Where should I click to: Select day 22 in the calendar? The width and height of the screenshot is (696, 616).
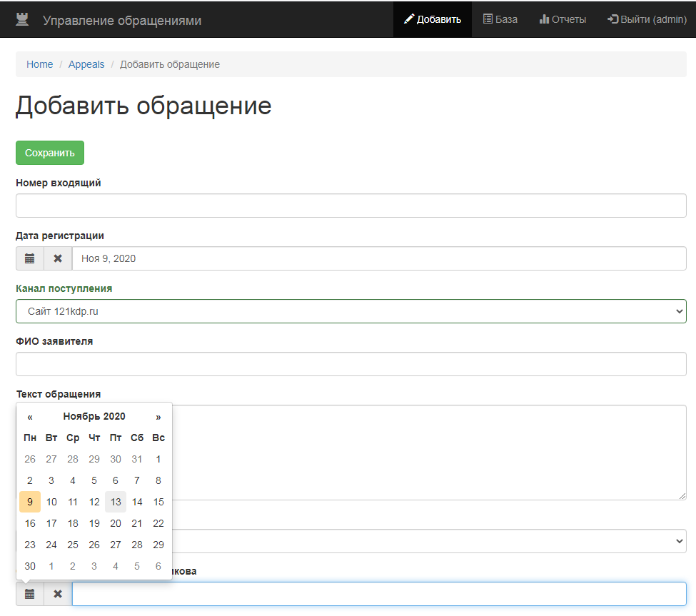(x=158, y=524)
